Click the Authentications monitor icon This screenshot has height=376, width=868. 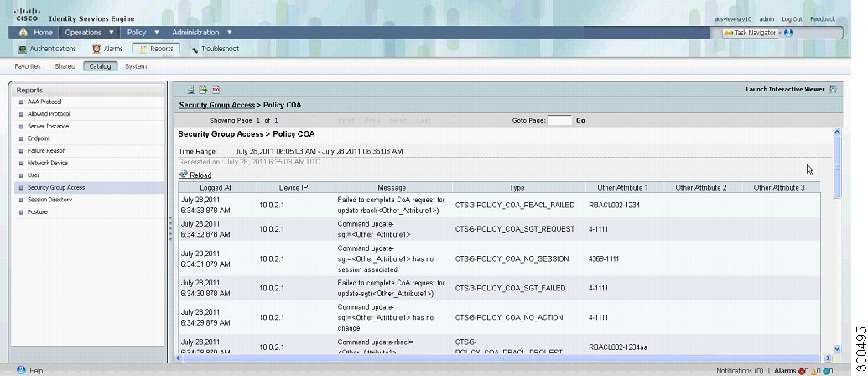tap(23, 49)
